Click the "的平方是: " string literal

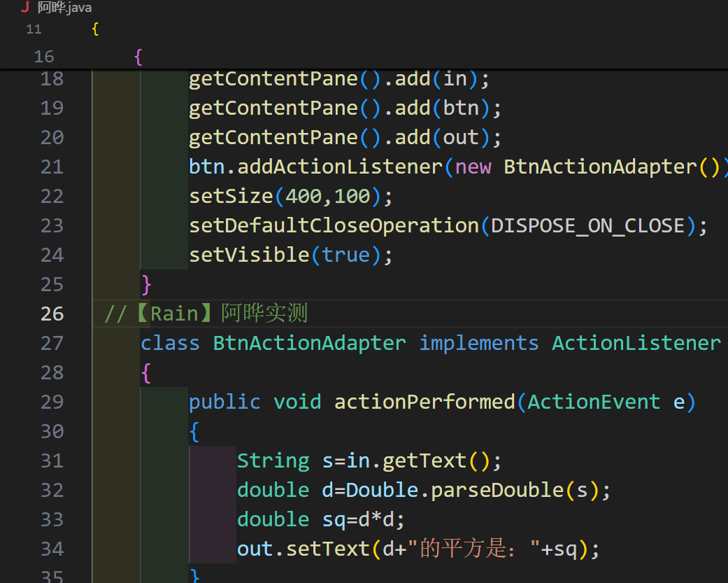click(474, 549)
